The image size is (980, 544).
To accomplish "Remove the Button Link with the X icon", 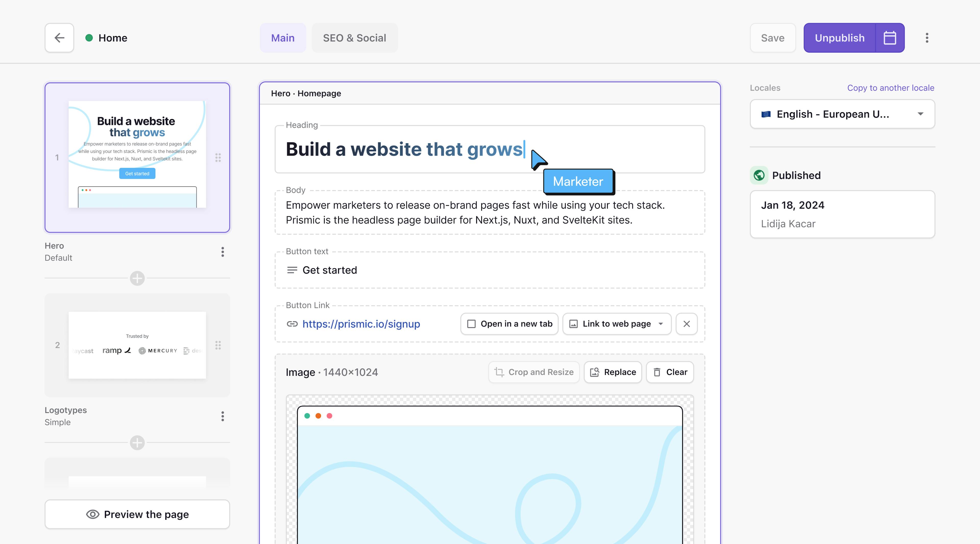I will point(686,324).
